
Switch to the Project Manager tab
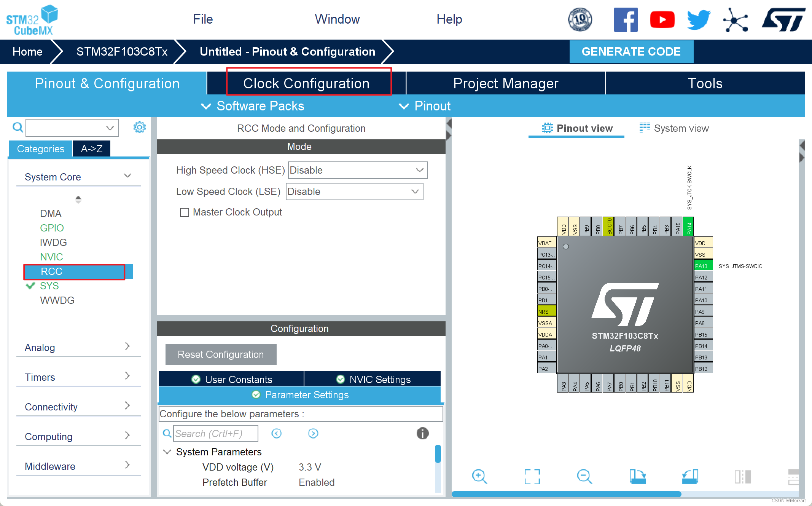[506, 83]
